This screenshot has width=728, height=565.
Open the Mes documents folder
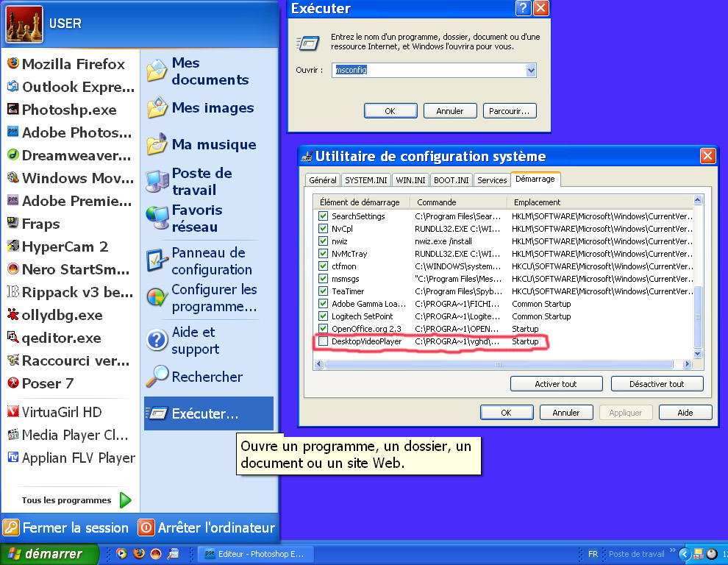tap(198, 71)
